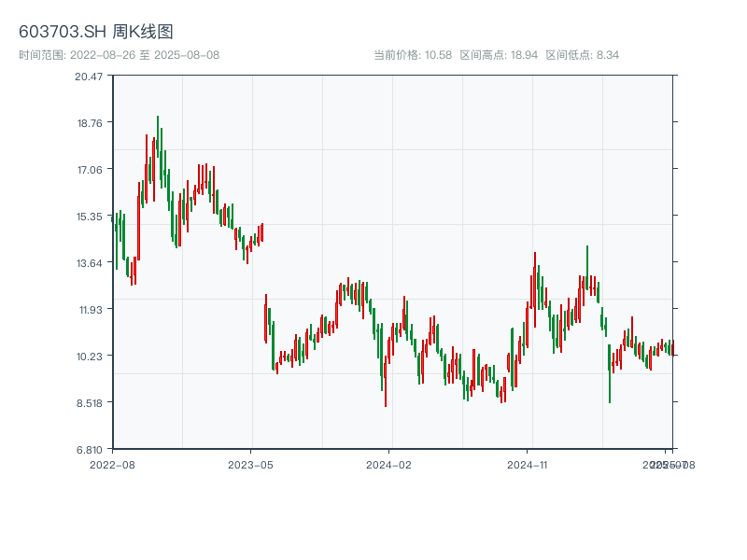Click the 6.810 y-axis bottom label
The image size is (747, 560).
click(90, 449)
